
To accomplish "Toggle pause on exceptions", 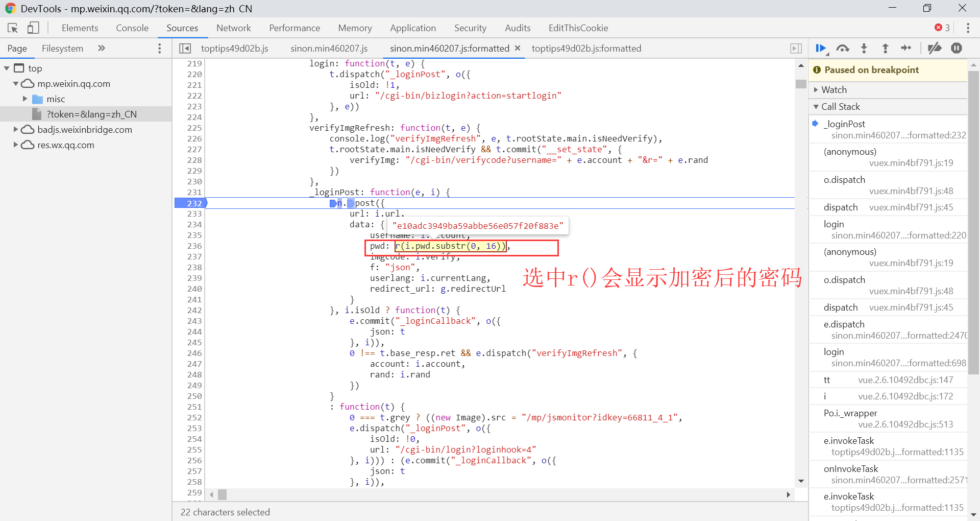I will pyautogui.click(x=957, y=49).
